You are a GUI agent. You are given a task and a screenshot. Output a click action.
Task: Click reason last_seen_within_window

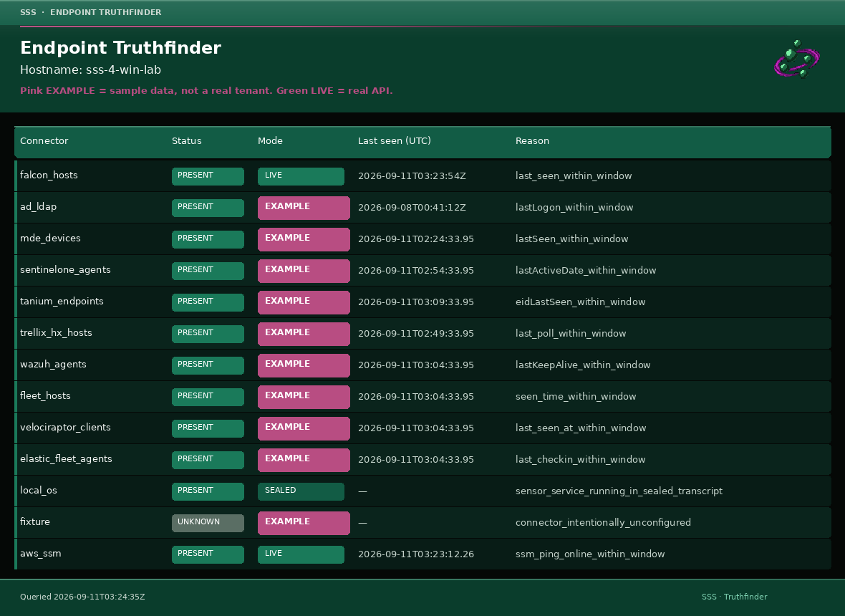pos(574,175)
